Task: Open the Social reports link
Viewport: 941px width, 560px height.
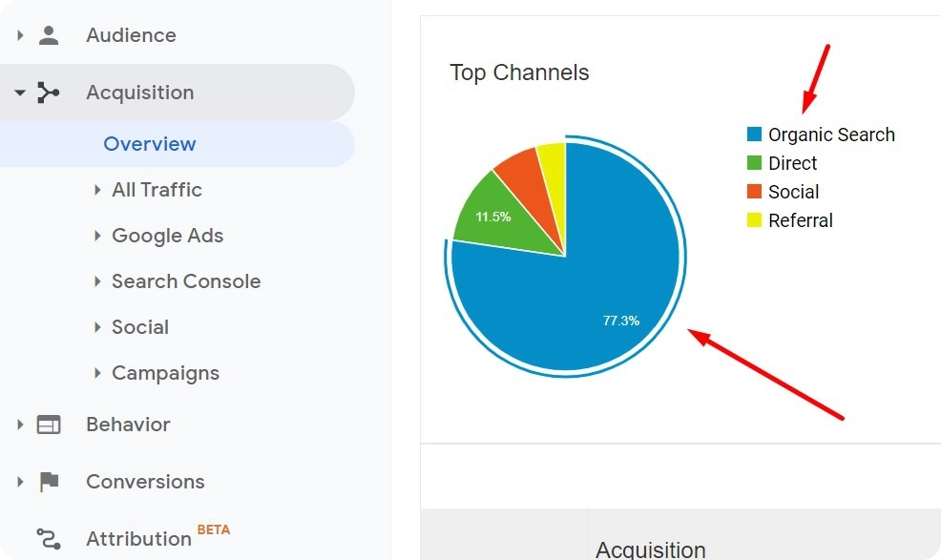Action: pyautogui.click(x=141, y=326)
